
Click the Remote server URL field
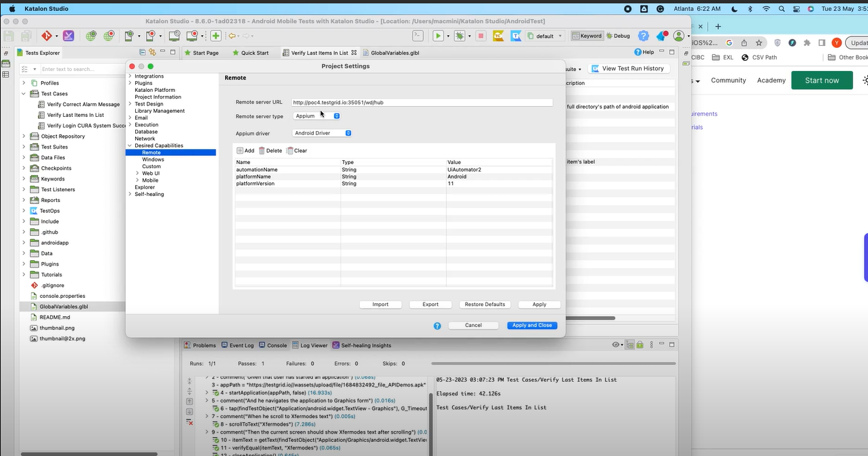pyautogui.click(x=422, y=103)
